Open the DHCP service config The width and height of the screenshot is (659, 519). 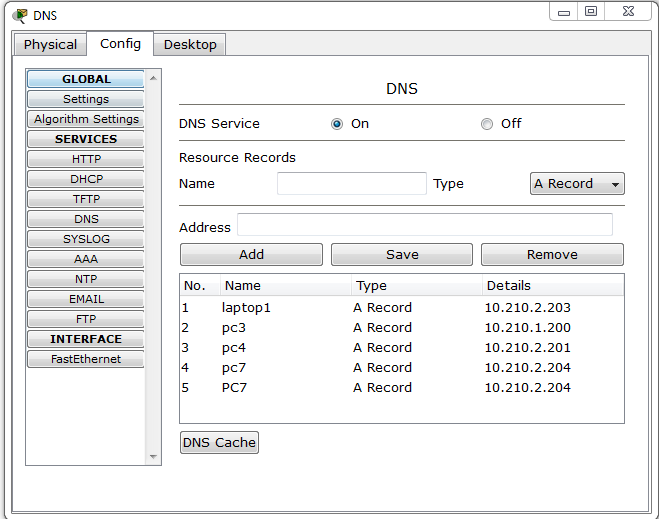[86, 179]
